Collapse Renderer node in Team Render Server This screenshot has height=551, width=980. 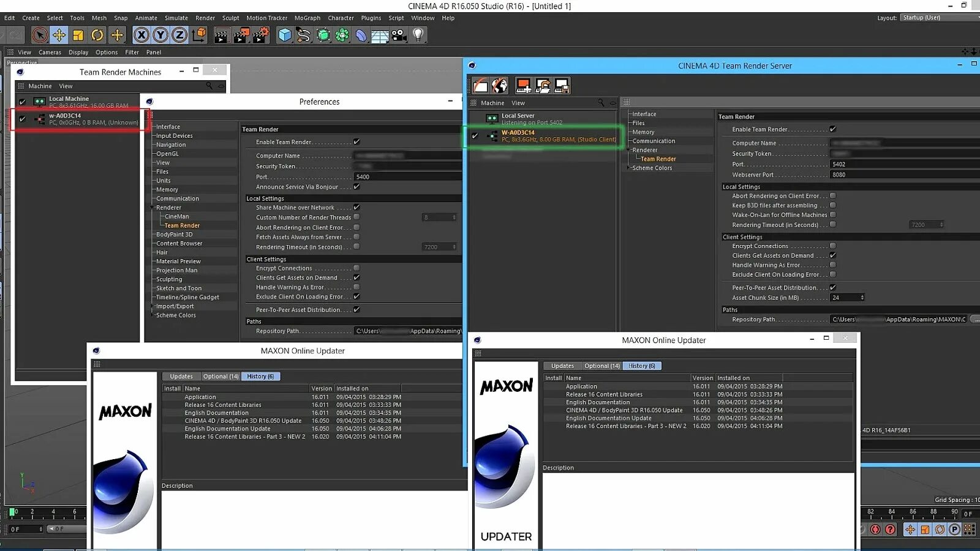pos(629,150)
